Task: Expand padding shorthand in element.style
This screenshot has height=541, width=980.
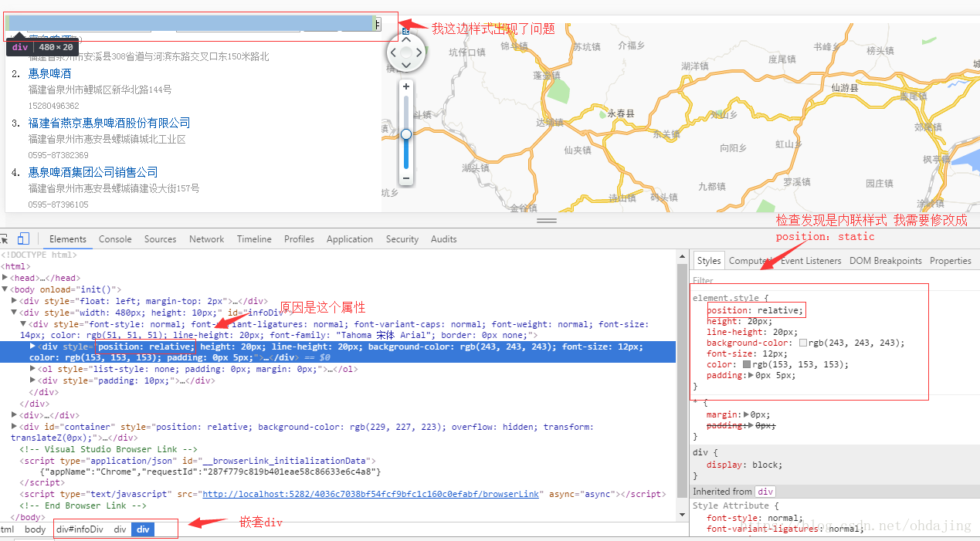Action: 752,376
